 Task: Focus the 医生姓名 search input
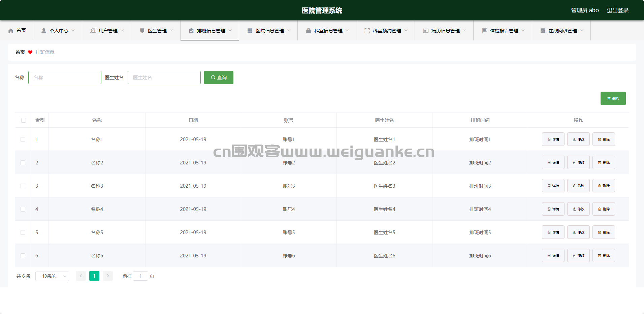164,77
